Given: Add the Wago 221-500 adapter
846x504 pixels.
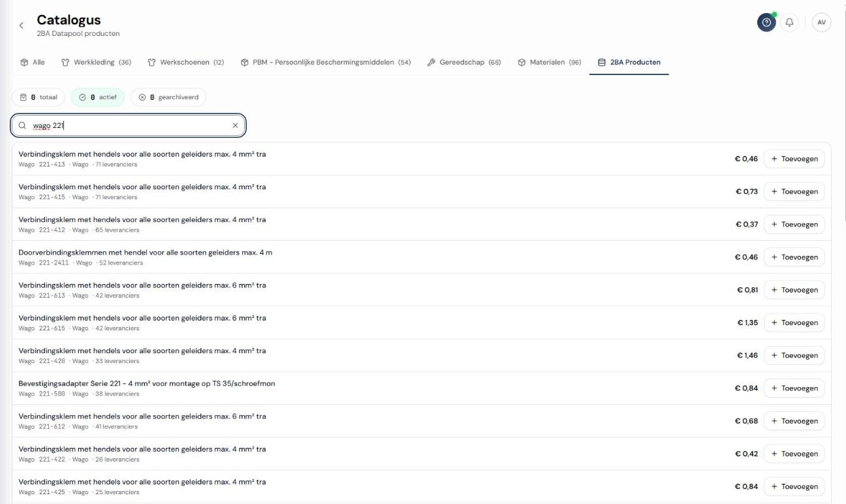Looking at the screenshot, I should [794, 388].
